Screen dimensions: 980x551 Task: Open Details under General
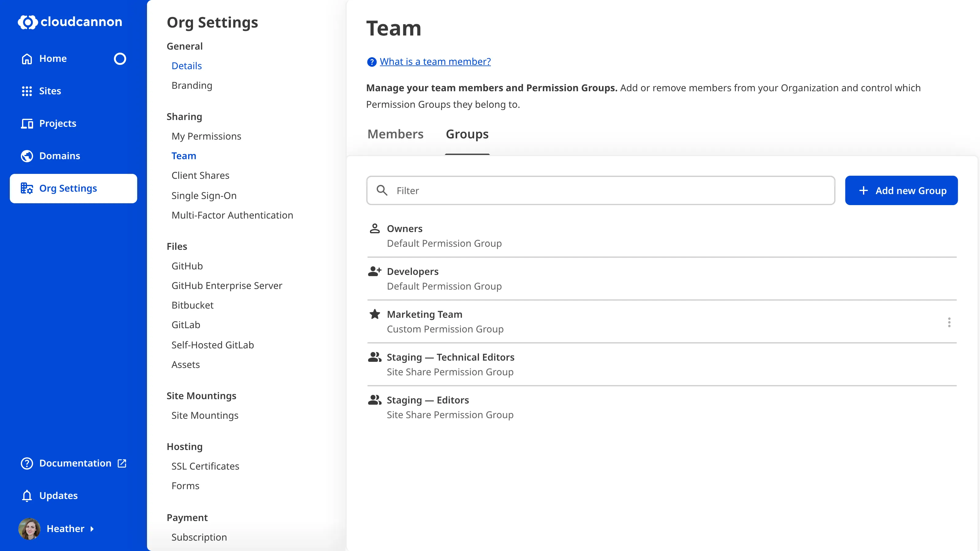pyautogui.click(x=187, y=66)
